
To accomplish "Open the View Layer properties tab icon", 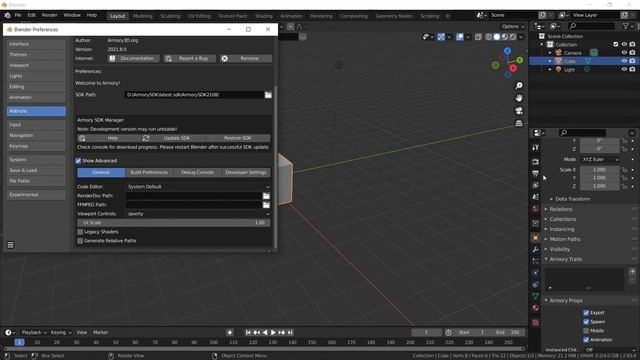I will 536,185.
